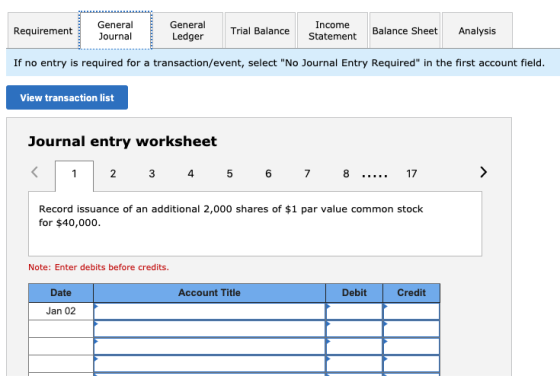Click the 'Note: Enter debits before credits.' text
This screenshot has height=379, width=560.
pos(99,267)
